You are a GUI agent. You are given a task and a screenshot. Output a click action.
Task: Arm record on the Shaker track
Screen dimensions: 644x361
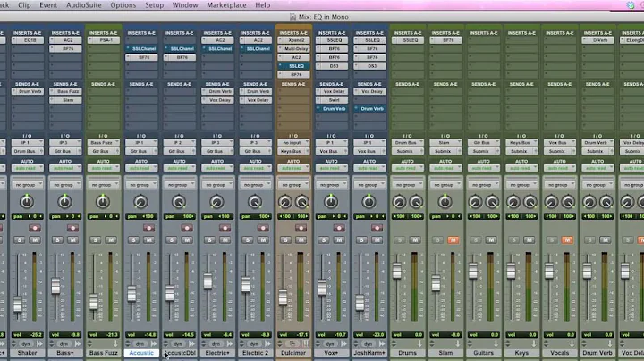point(35,228)
